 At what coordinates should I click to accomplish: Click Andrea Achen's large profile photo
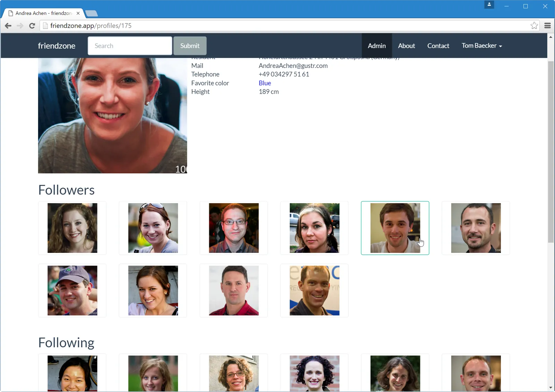click(112, 116)
